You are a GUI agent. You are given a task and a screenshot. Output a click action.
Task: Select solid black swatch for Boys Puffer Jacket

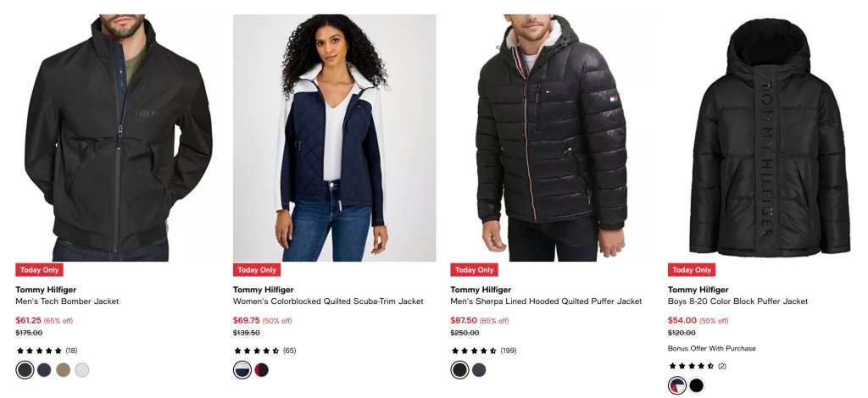click(x=697, y=385)
